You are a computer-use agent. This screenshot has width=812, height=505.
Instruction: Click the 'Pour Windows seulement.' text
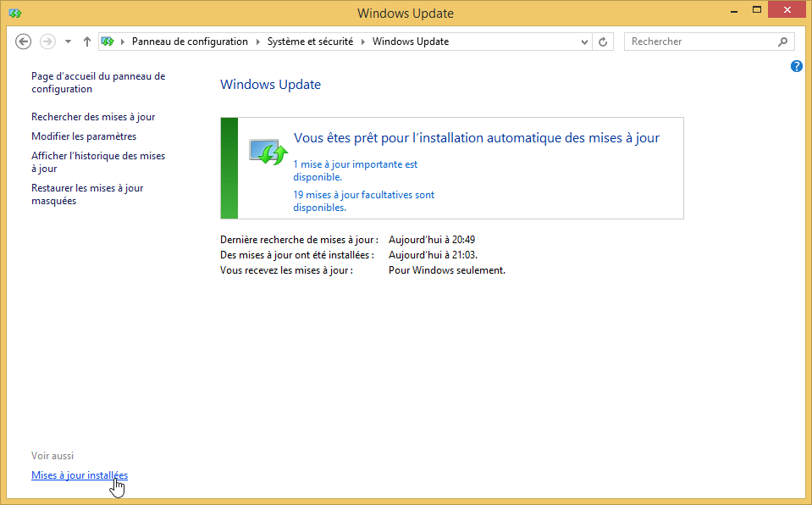pos(447,270)
